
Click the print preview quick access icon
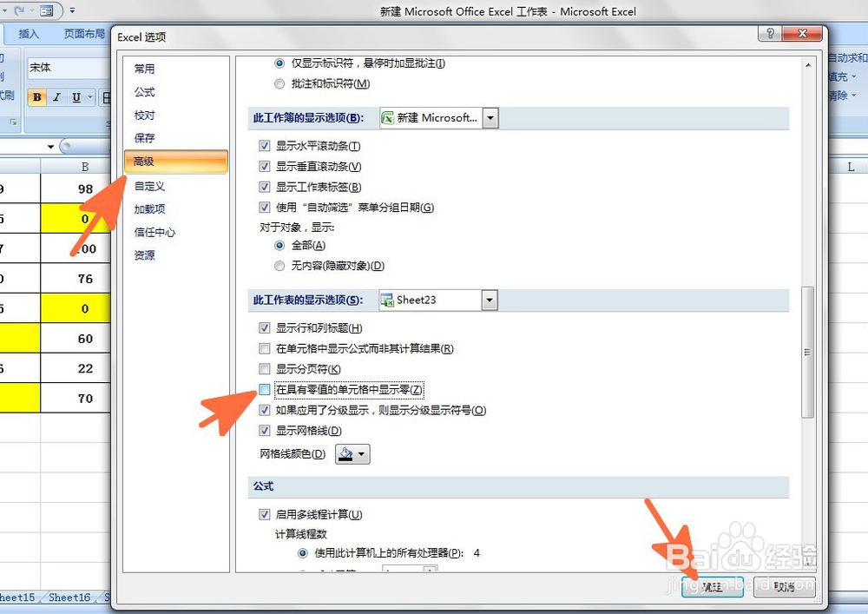click(x=47, y=10)
